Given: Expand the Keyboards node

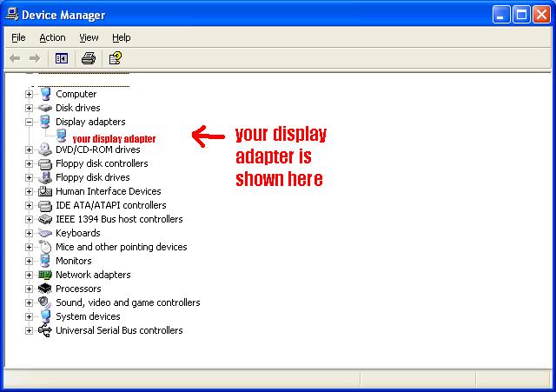Looking at the screenshot, I should tap(29, 233).
